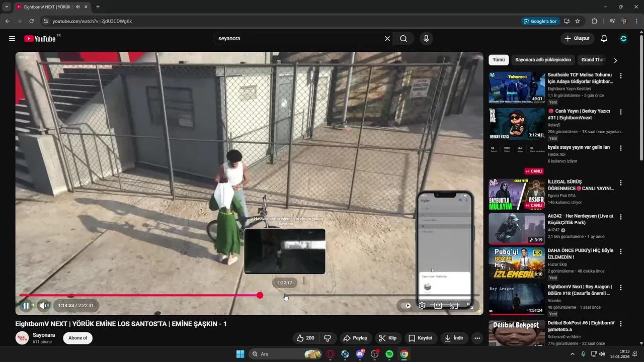Click the Klip button

click(x=388, y=338)
